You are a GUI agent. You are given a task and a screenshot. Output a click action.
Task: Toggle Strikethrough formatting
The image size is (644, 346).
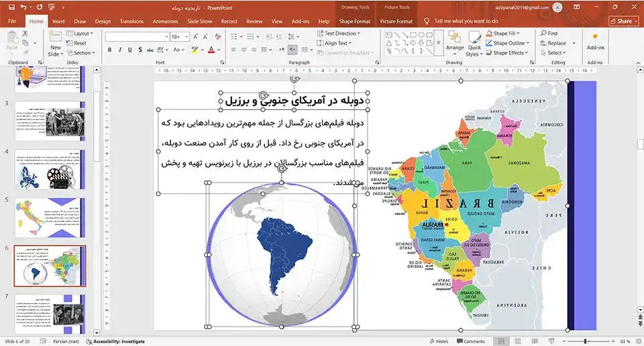coord(150,50)
